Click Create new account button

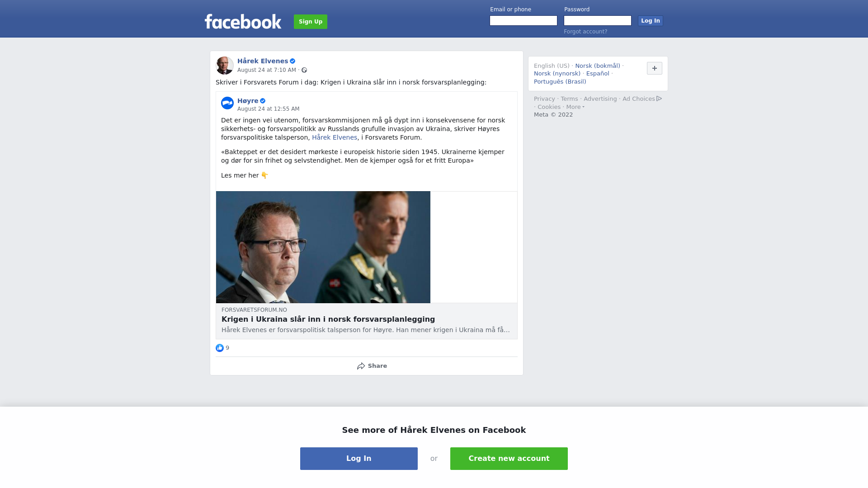[x=509, y=459]
